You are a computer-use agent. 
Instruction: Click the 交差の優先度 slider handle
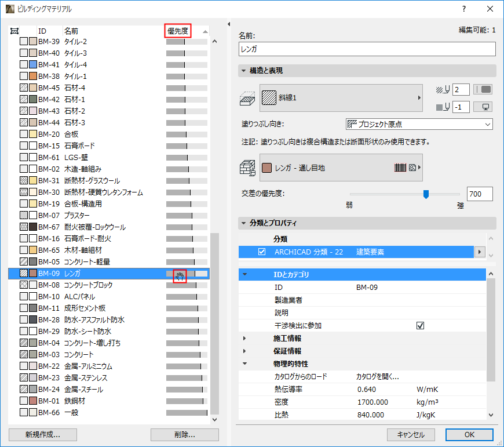coord(426,194)
